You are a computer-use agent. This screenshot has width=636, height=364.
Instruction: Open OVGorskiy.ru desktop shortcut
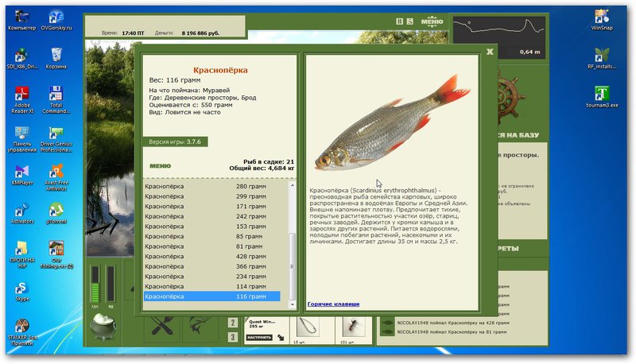[x=56, y=21]
